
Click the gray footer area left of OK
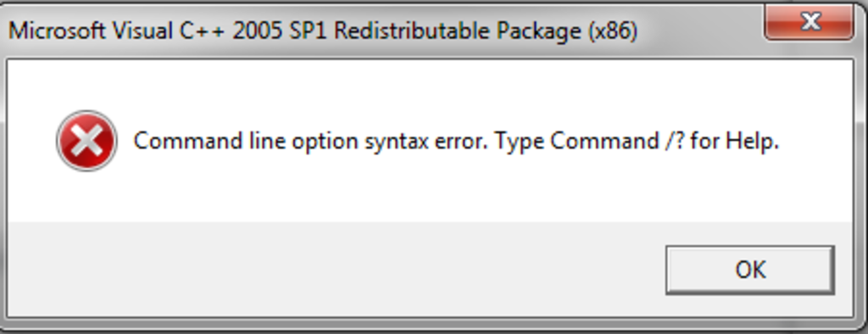point(332,270)
